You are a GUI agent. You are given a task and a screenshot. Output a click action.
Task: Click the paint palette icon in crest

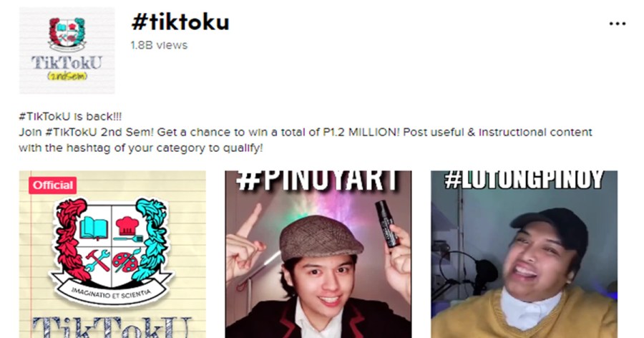[127, 260]
